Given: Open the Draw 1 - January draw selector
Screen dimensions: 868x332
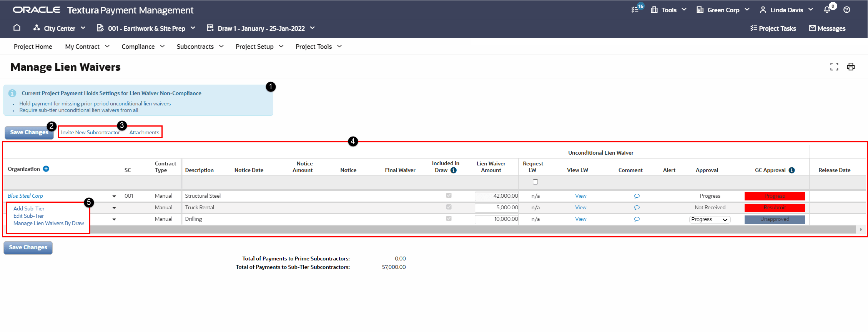Looking at the screenshot, I should tap(261, 28).
